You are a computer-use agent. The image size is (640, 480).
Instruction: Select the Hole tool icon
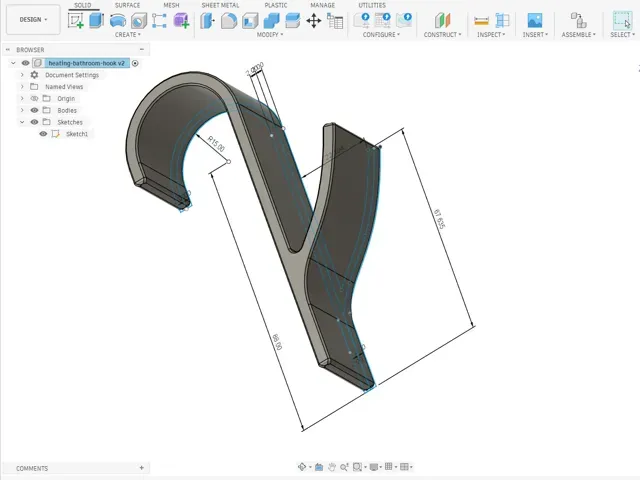point(139,20)
